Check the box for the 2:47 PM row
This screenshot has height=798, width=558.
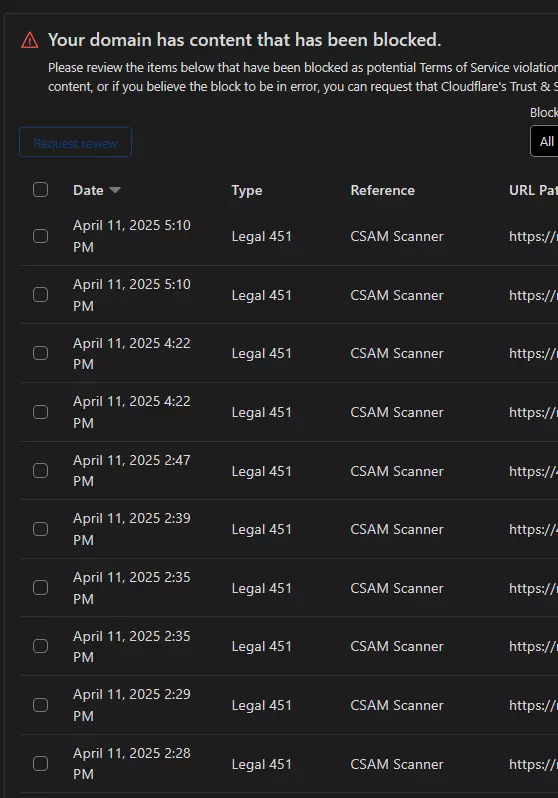click(41, 471)
